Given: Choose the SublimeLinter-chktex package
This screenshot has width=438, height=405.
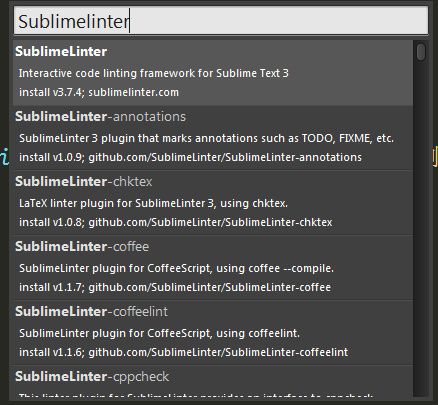Looking at the screenshot, I should click(213, 203).
